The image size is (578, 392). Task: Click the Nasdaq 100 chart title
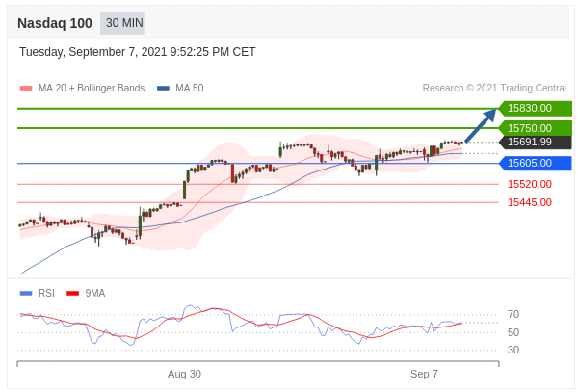pos(55,23)
